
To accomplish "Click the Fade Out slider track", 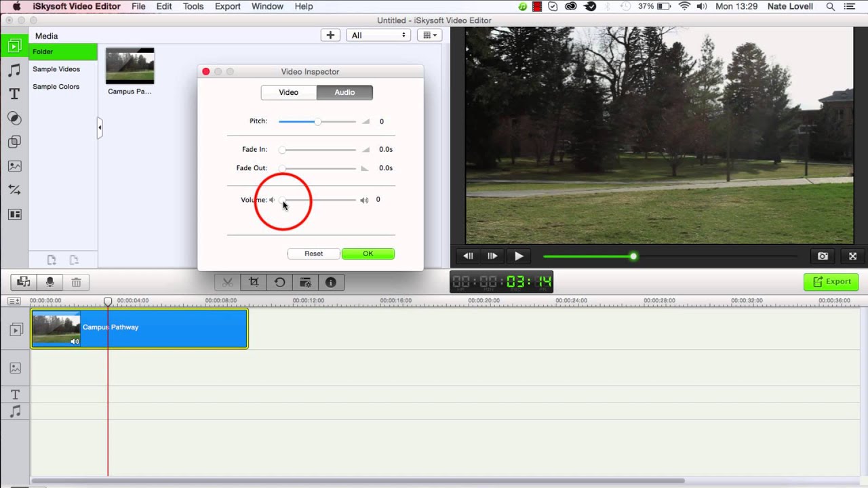I will pos(317,168).
